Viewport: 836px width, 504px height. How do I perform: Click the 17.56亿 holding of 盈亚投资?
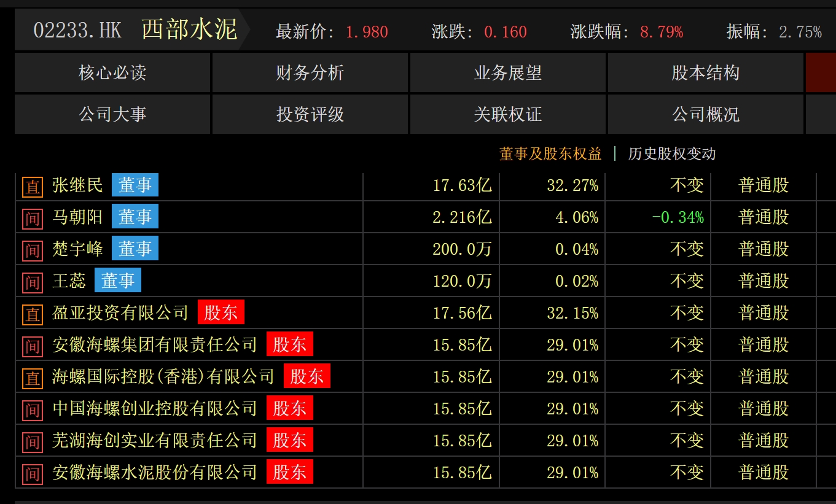point(463,313)
